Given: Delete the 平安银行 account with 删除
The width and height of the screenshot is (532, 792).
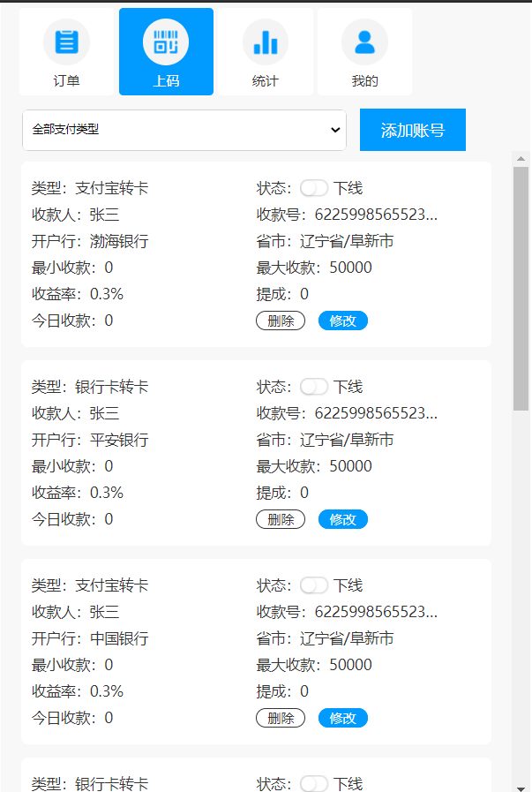Looking at the screenshot, I should [281, 519].
